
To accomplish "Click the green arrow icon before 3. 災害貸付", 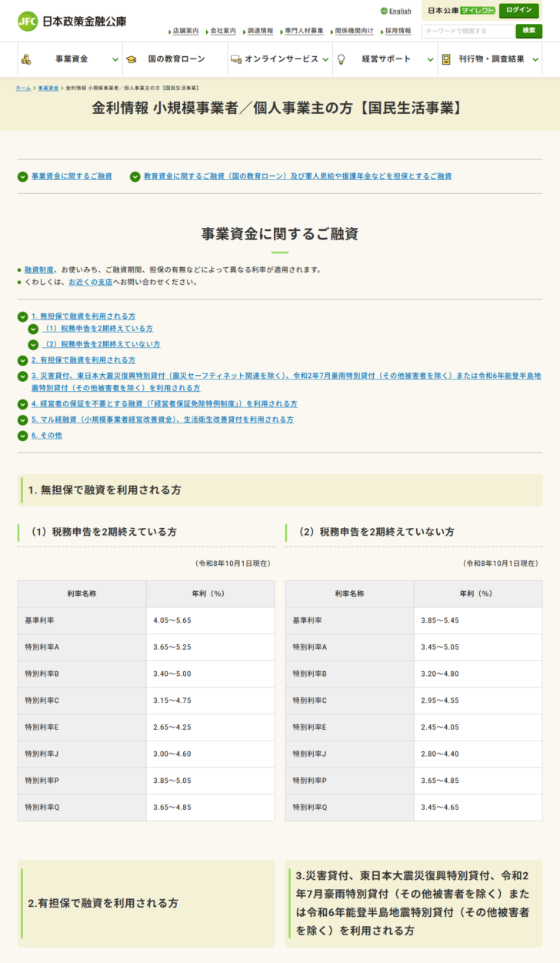I will [x=22, y=376].
